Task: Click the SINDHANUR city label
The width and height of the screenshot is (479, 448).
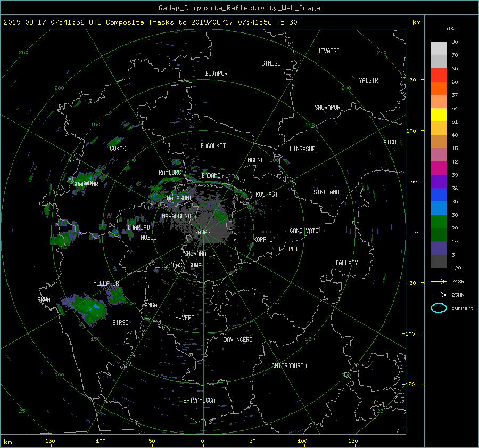Action: click(x=328, y=192)
